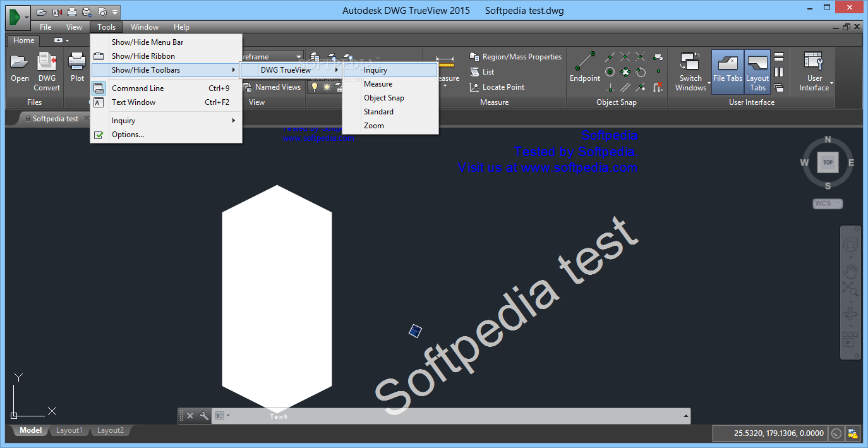Click the Plot ribbon button

click(77, 68)
